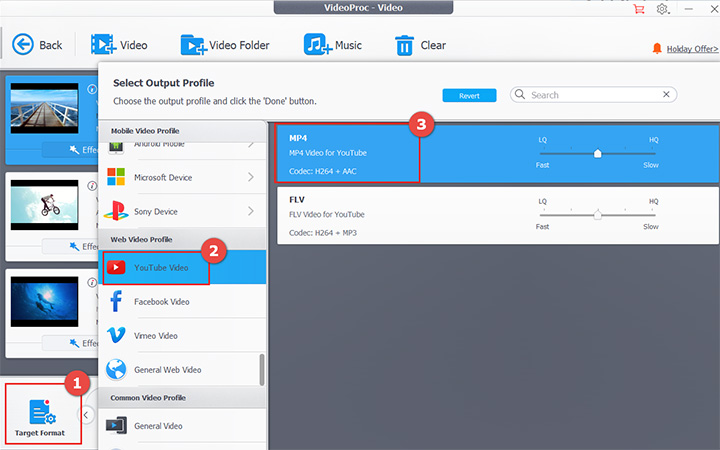Viewport: 720px width, 450px height.
Task: Collapse the panel with left arrow button
Action: (86, 415)
